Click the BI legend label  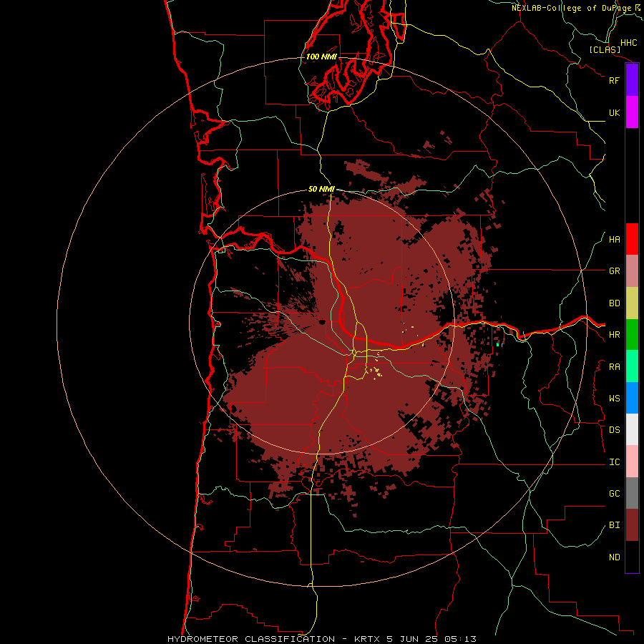pyautogui.click(x=614, y=525)
